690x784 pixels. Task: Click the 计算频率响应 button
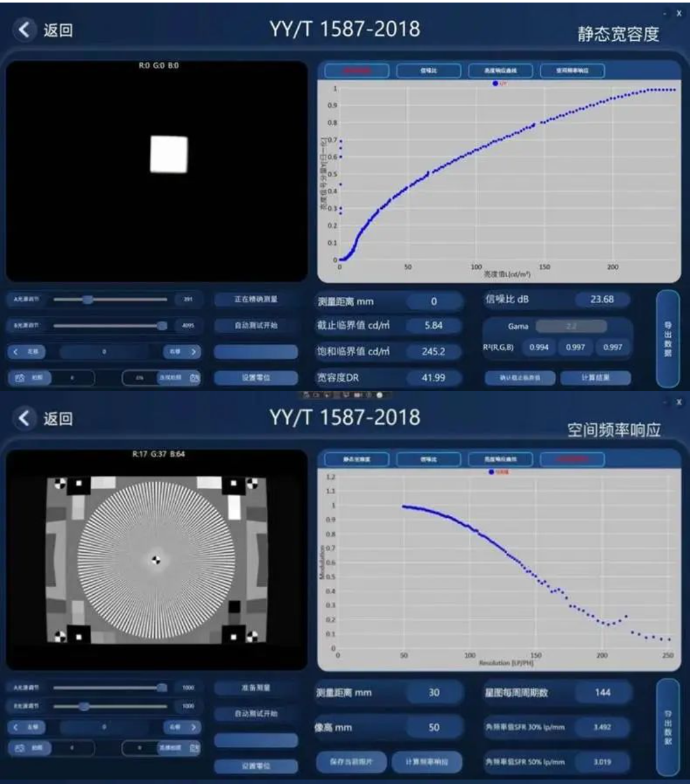coord(427,761)
